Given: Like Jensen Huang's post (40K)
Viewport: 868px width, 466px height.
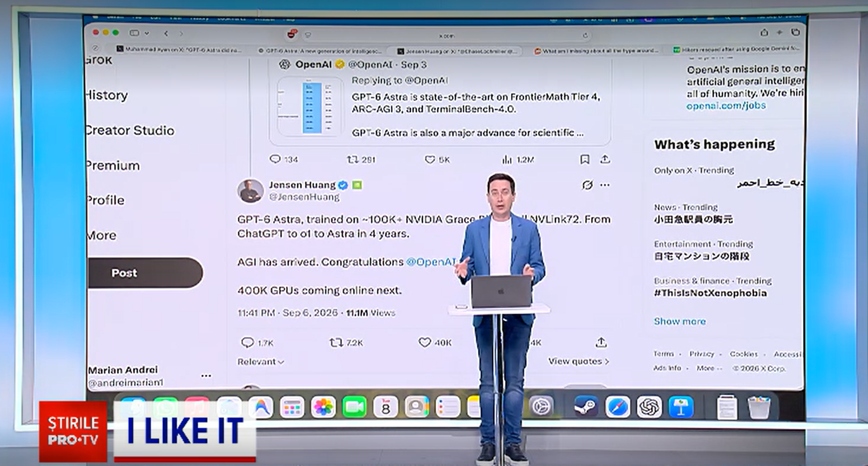Looking at the screenshot, I should pyautogui.click(x=435, y=343).
